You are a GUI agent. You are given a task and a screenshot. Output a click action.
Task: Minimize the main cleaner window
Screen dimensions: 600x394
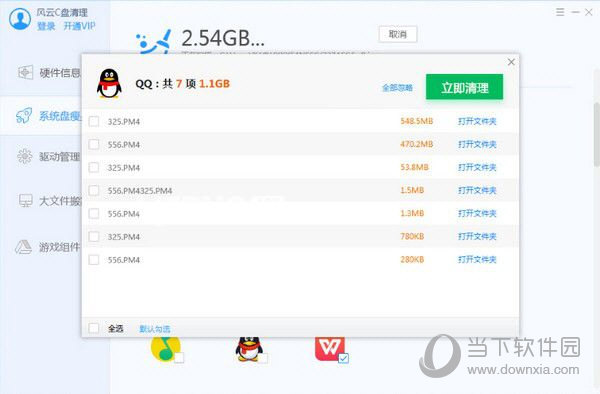pyautogui.click(x=575, y=12)
